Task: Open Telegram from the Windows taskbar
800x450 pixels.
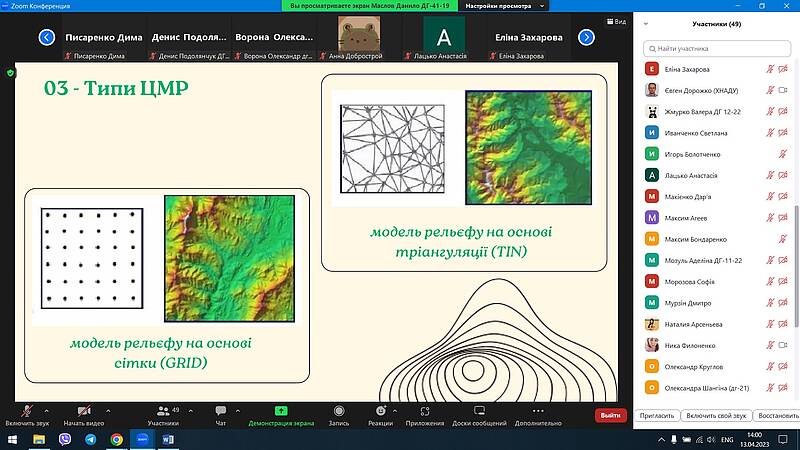Action: [91, 439]
